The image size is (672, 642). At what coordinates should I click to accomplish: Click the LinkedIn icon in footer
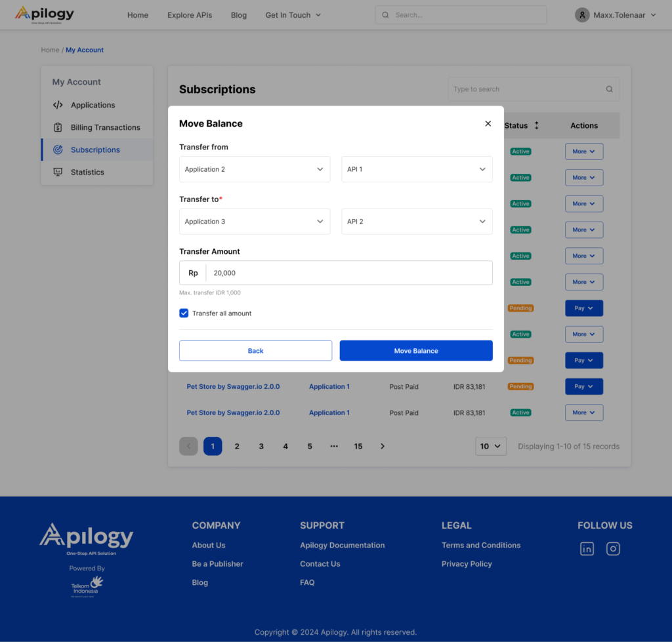587,549
